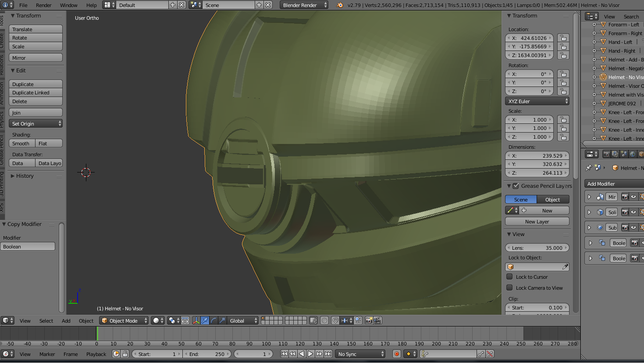Enable Lock Camera to View
Image resolution: width=644 pixels, height=363 pixels.
(509, 288)
